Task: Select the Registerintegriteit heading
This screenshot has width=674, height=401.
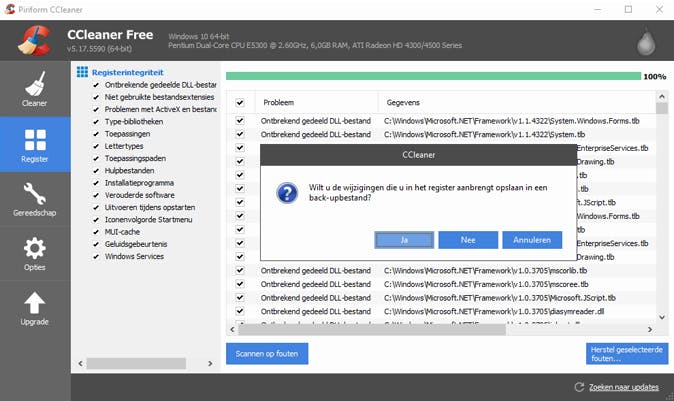Action: 128,72
